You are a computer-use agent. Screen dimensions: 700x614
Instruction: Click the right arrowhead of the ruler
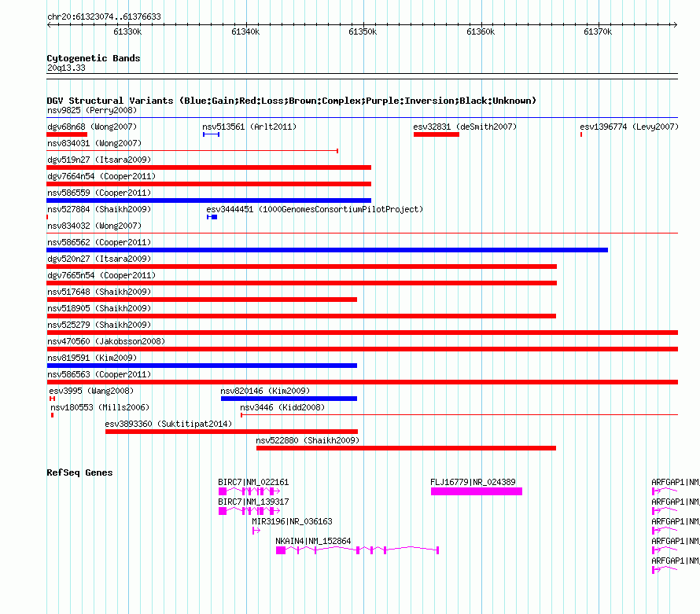(x=676, y=25)
